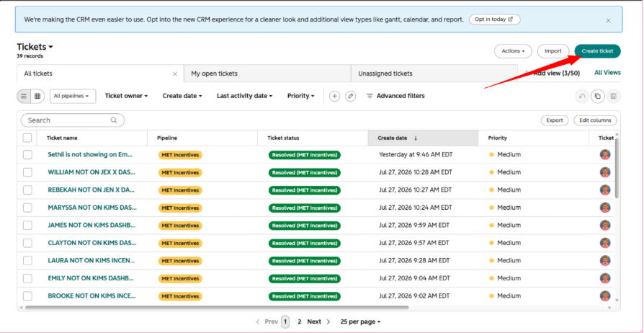Switch to My open tickets tab
644x333 pixels.
point(267,74)
